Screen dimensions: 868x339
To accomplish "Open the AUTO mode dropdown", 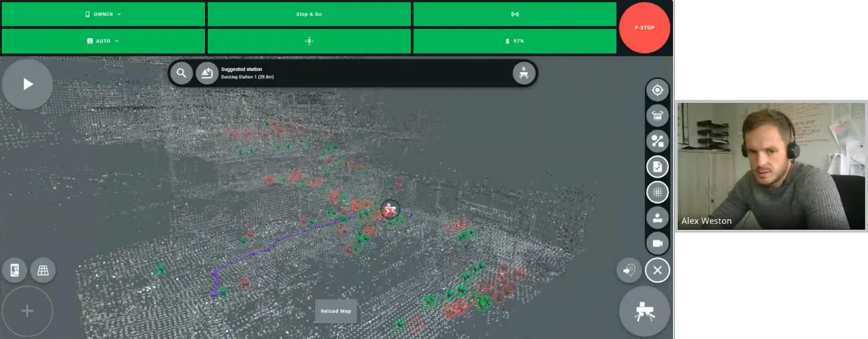I will click(103, 41).
